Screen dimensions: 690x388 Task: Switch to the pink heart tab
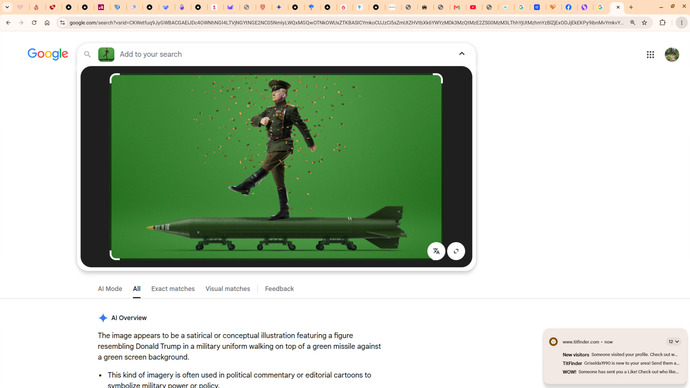point(20,7)
